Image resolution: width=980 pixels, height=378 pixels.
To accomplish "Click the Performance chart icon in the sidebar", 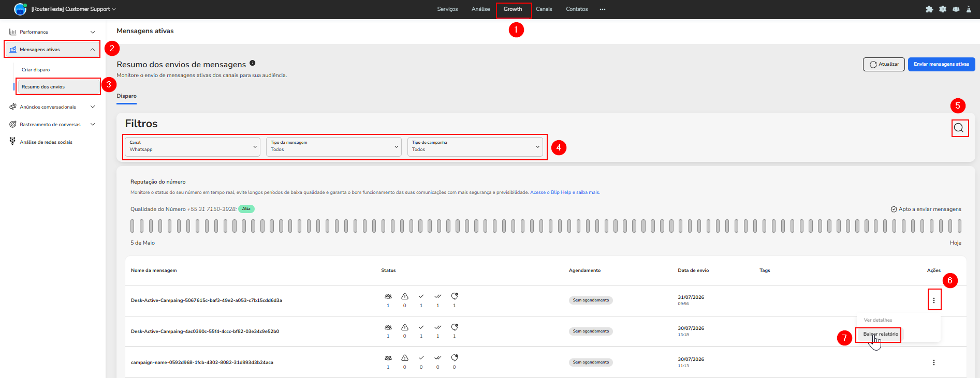I will [13, 32].
